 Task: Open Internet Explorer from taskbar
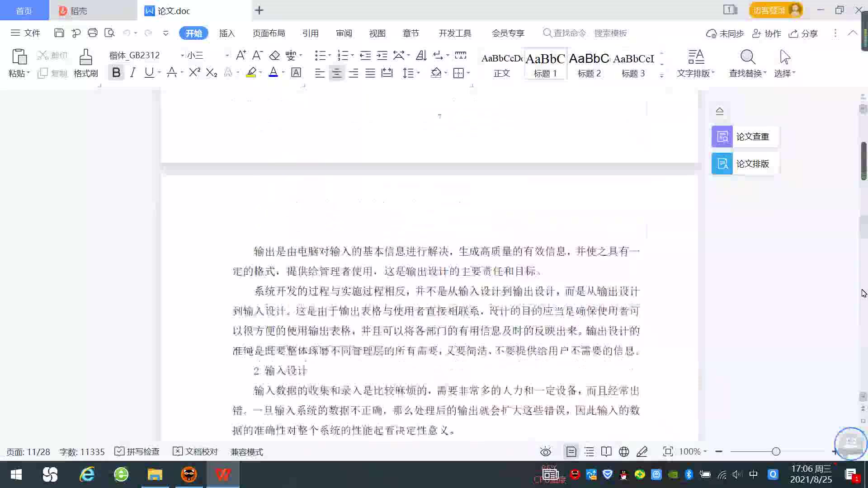point(87,474)
